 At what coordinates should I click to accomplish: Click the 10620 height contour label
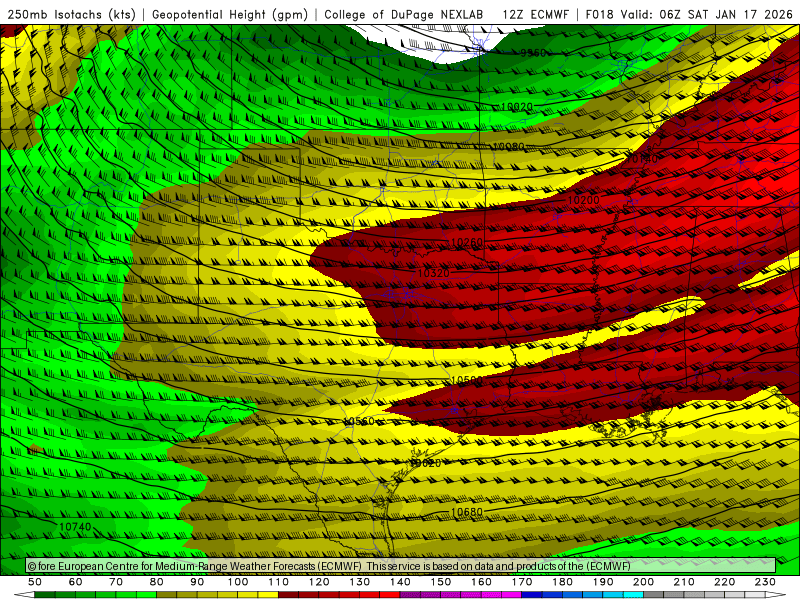[426, 463]
